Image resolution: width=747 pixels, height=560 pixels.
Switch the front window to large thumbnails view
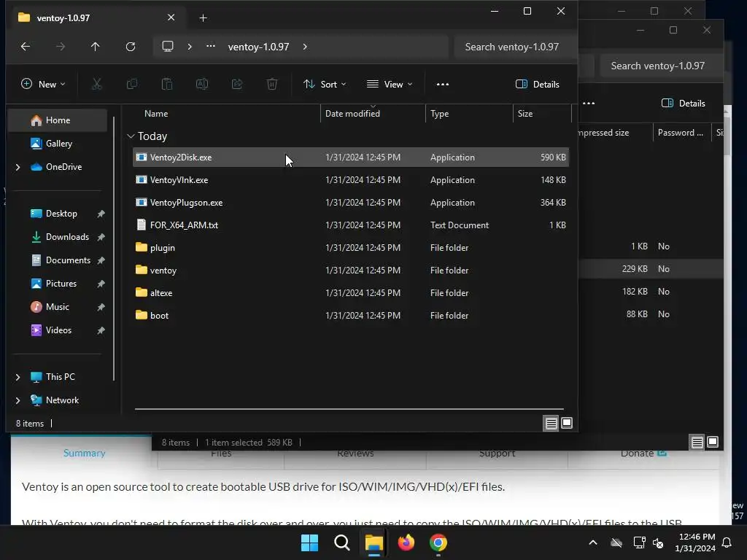click(x=567, y=423)
